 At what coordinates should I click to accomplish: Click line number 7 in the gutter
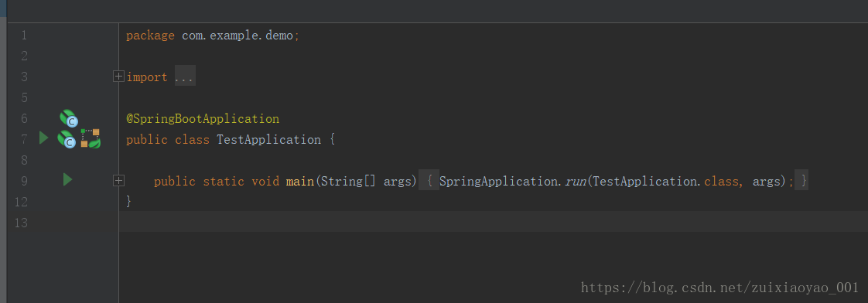[x=24, y=139]
